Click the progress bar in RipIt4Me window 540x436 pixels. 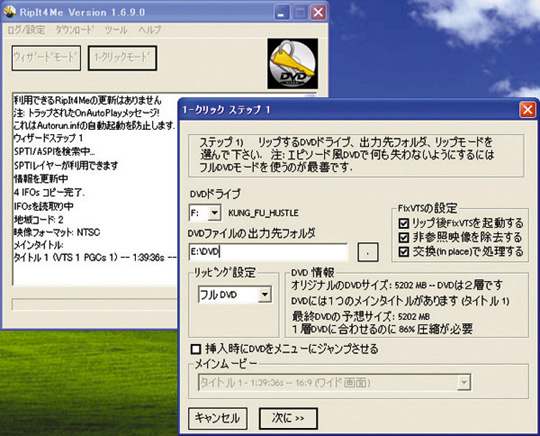coord(95,304)
